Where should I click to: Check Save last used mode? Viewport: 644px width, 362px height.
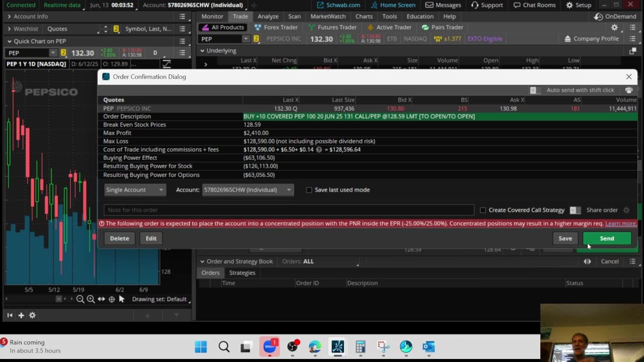pos(309,190)
